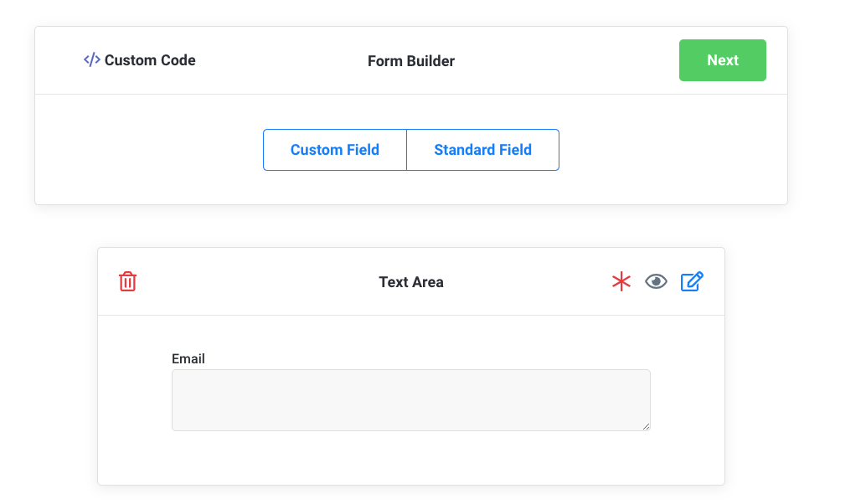The width and height of the screenshot is (866, 504).
Task: Click the Text Area card title
Action: (410, 282)
